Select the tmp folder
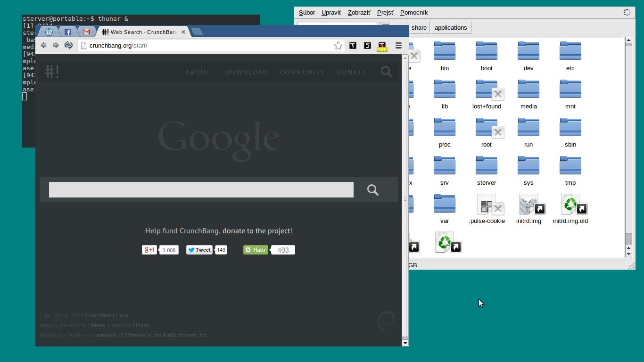 point(570,171)
